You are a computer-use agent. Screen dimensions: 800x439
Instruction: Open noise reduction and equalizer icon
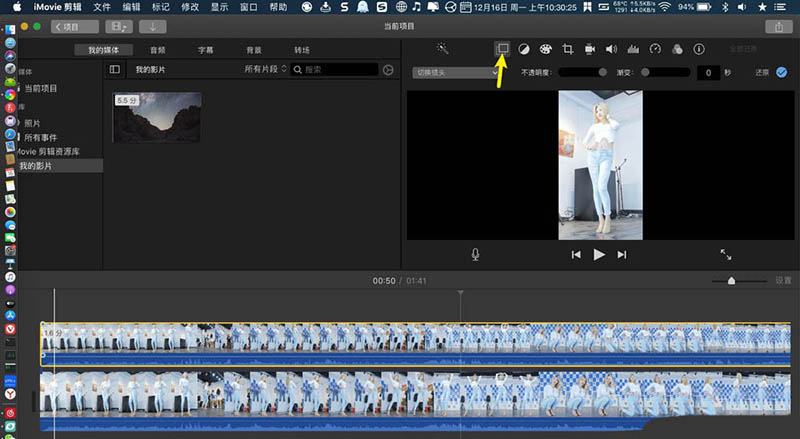pos(633,49)
